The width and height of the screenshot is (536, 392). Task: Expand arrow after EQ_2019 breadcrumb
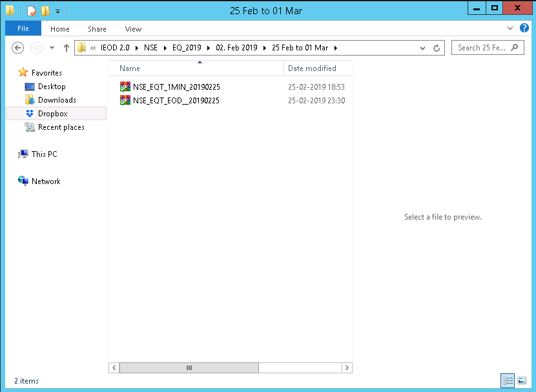209,48
